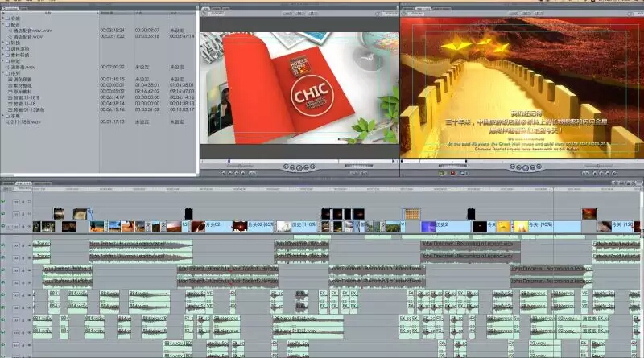
Task: Click the 字幕 bin folder icon
Action: (8, 114)
